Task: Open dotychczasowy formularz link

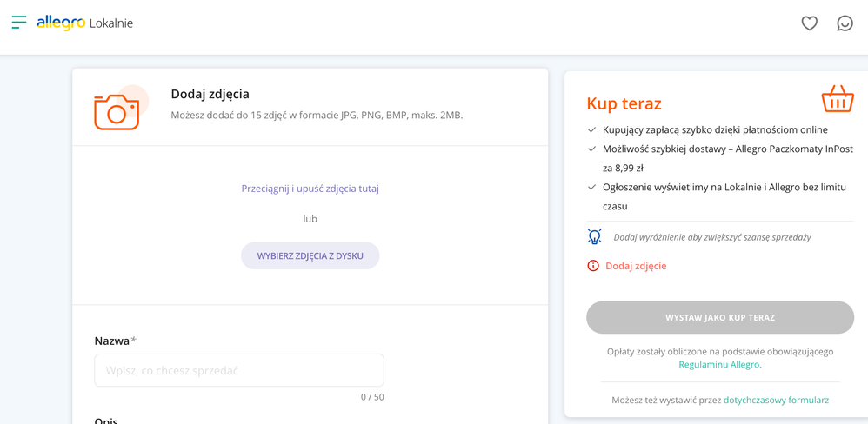Action: (x=776, y=400)
